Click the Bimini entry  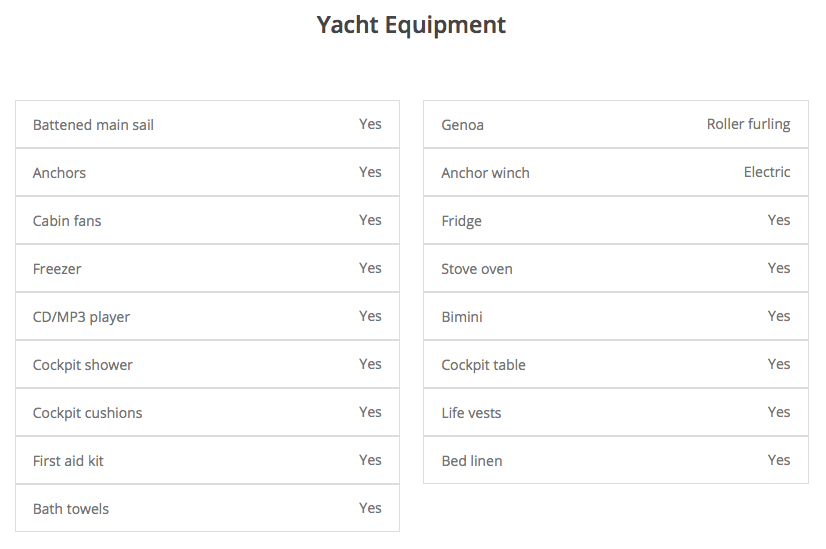pyautogui.click(x=462, y=317)
